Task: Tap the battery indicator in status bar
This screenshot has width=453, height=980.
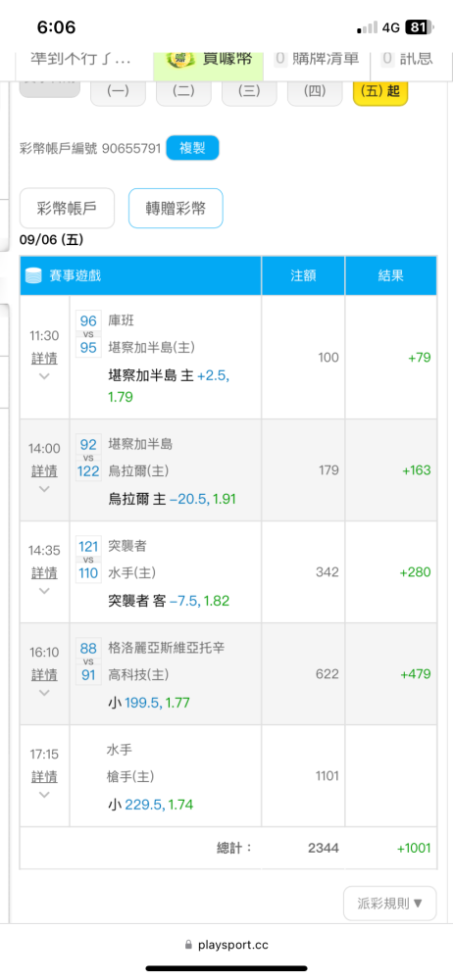Action: click(x=417, y=27)
